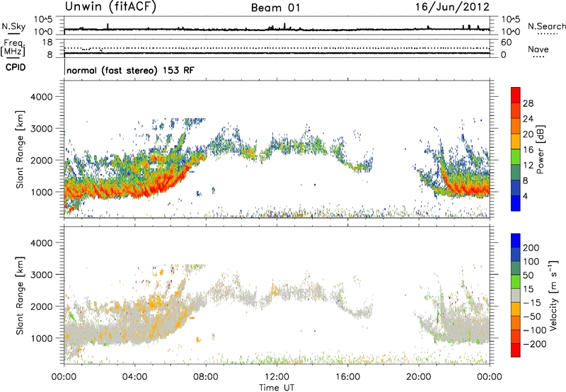Pick the light green velocity segment between 50 and 15
Screen dimensions: 566x392
(516, 282)
